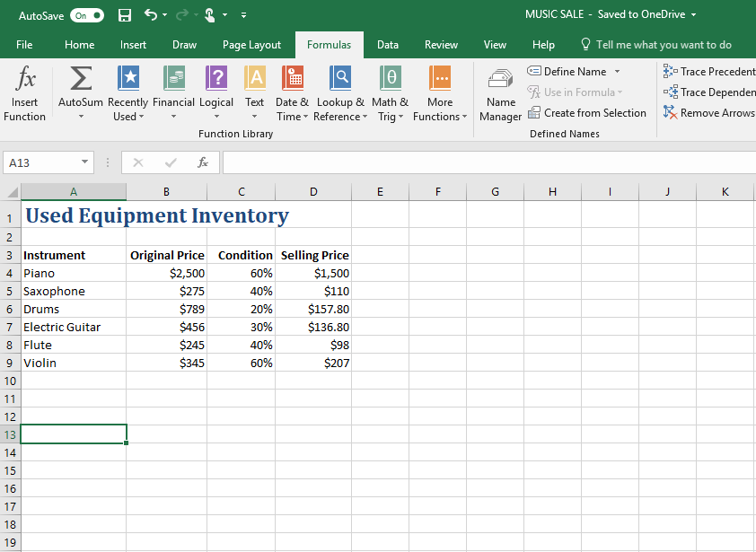Open the Financial functions library icon
The width and height of the screenshot is (756, 552).
pyautogui.click(x=173, y=79)
